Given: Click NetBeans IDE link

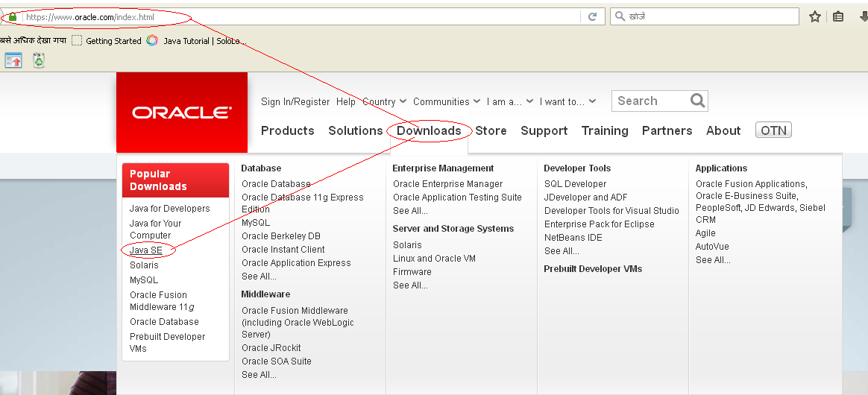Looking at the screenshot, I should click(573, 237).
